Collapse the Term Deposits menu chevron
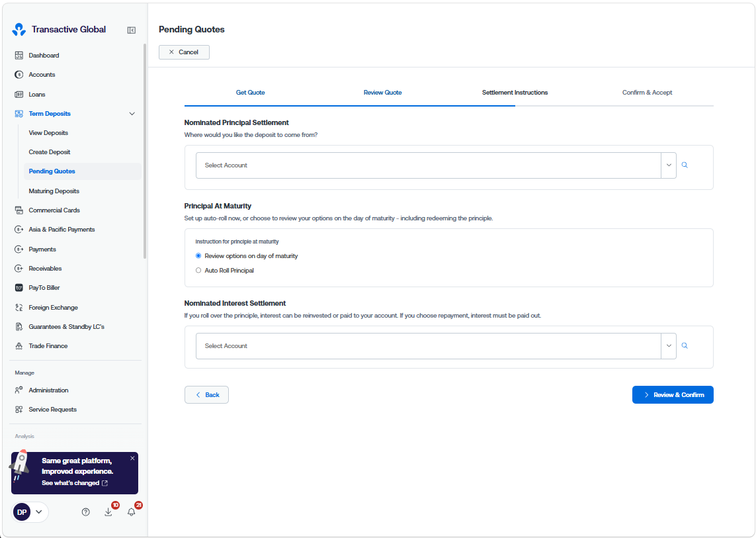Viewport: 756px width, 538px height. click(132, 114)
